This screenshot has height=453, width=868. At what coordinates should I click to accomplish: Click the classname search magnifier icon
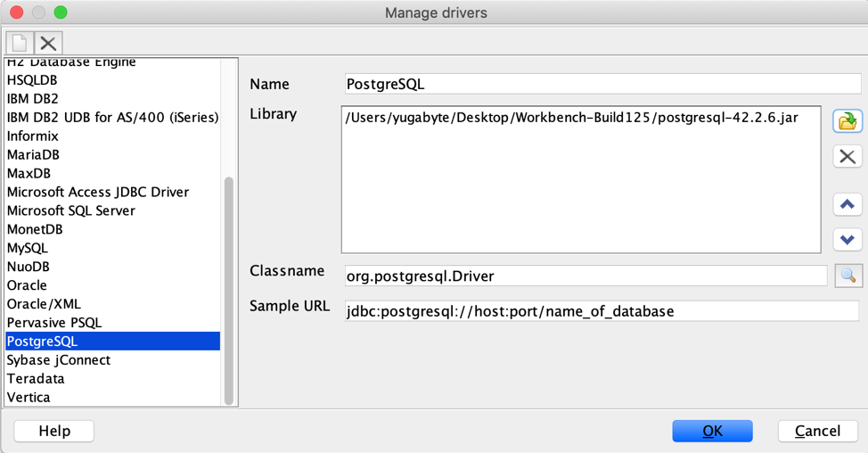click(x=848, y=276)
